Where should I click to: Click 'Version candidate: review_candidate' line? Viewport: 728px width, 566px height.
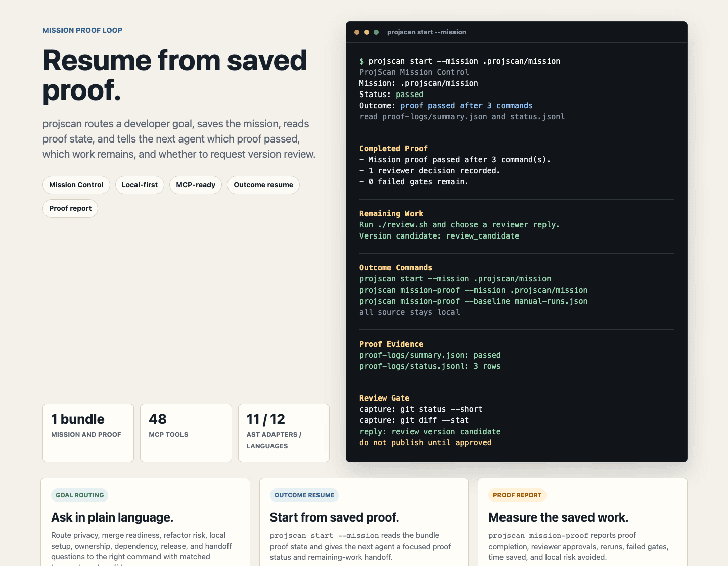pos(439,236)
